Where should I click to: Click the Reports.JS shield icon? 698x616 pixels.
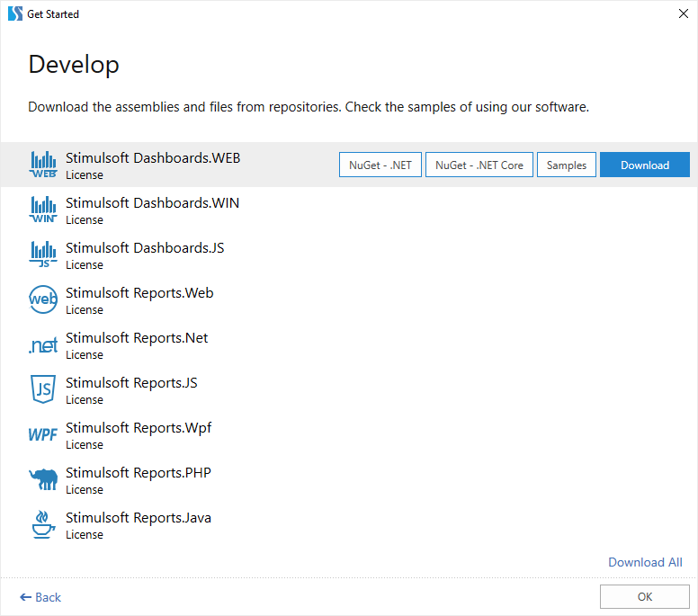tap(43, 389)
